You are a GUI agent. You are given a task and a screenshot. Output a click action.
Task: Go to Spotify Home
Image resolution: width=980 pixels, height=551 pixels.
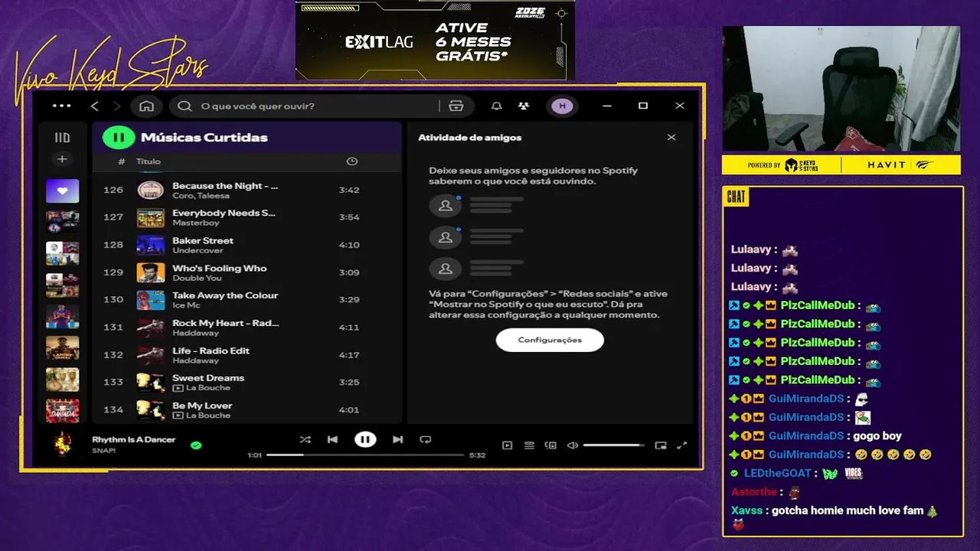(x=147, y=106)
